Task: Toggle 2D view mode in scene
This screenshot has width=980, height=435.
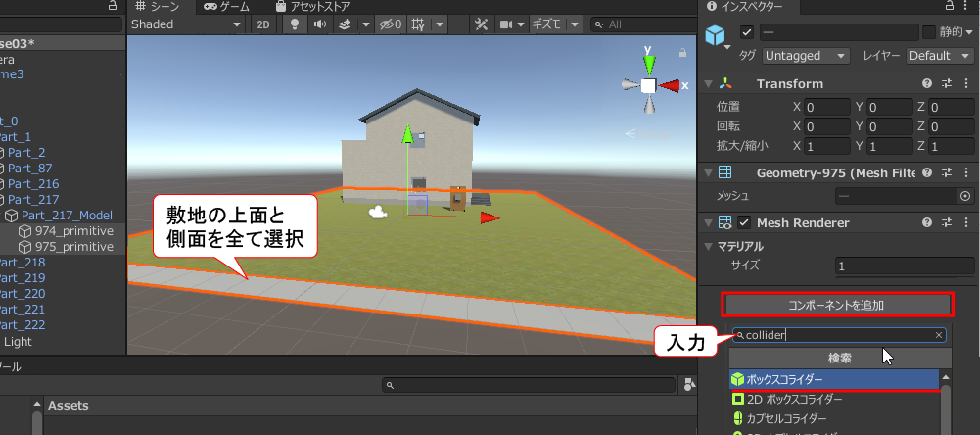Action: [262, 24]
